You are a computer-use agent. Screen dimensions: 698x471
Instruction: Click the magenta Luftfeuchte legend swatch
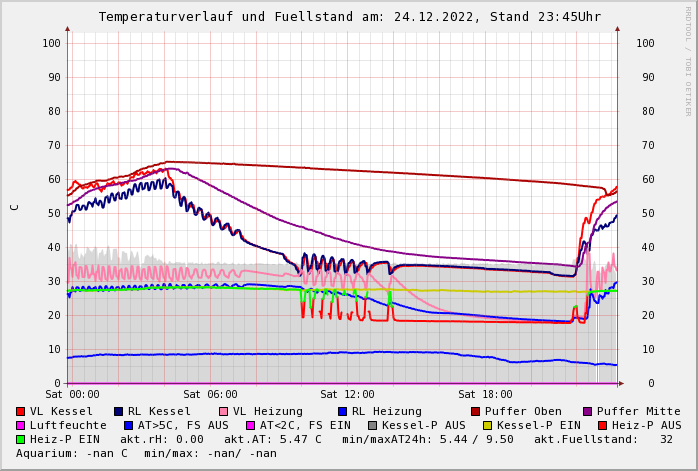[21, 425]
